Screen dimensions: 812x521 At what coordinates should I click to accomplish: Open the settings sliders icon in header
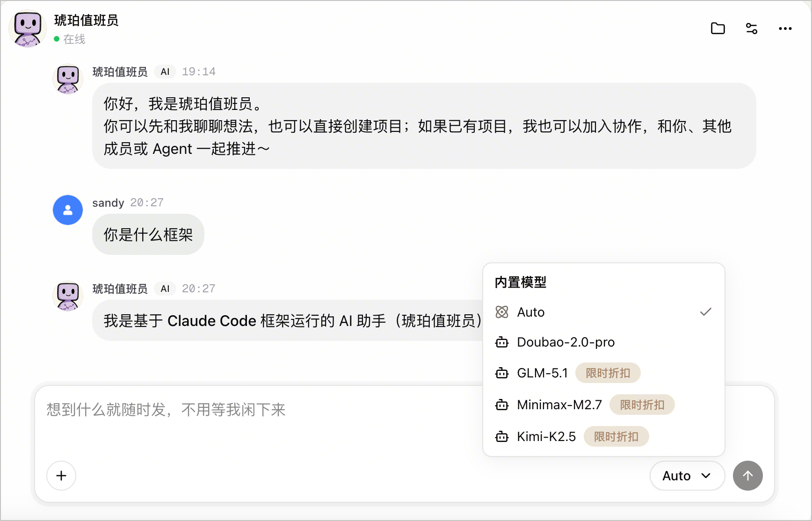751,29
